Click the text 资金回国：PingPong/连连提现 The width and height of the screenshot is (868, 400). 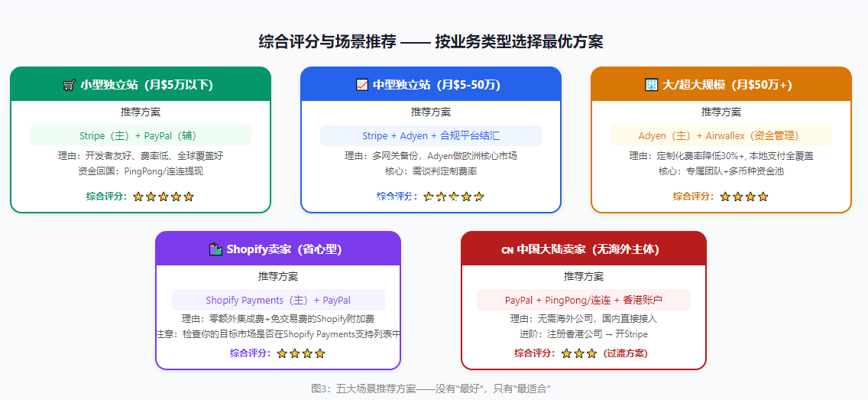click(141, 171)
